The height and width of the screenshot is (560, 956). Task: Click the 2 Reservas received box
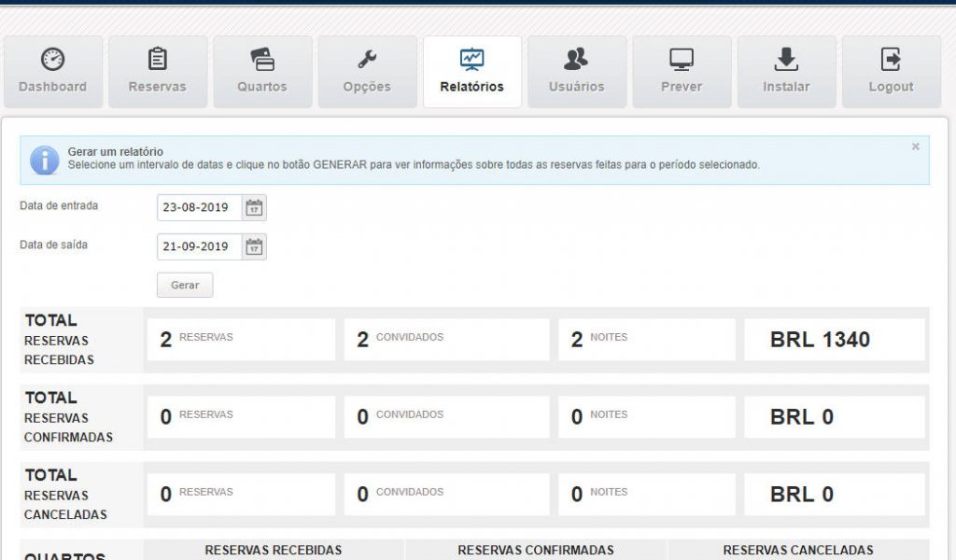pyautogui.click(x=241, y=340)
